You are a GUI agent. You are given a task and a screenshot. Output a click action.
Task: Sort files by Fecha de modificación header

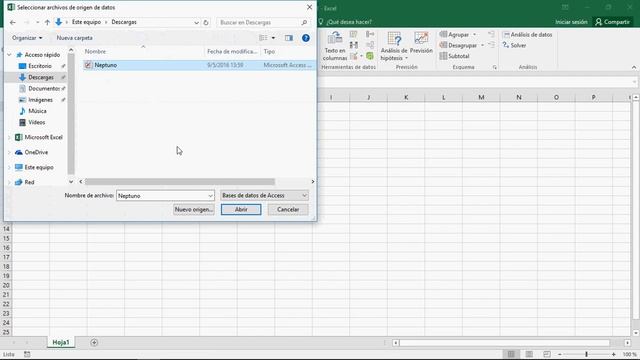click(x=232, y=51)
